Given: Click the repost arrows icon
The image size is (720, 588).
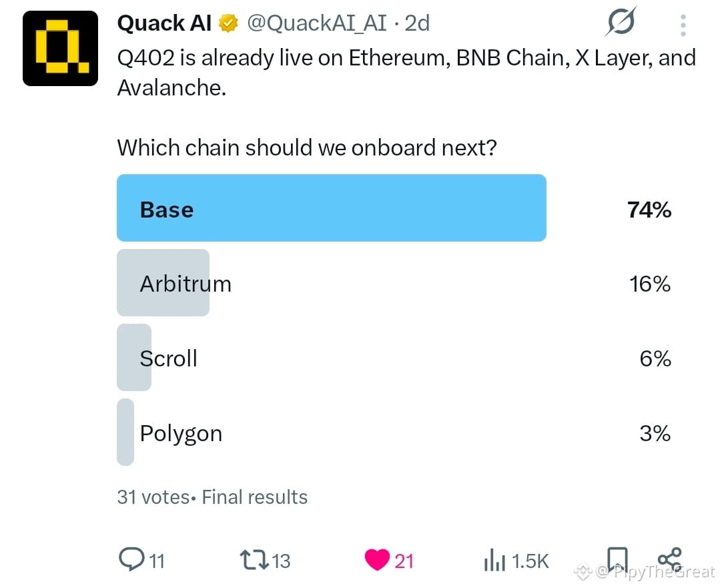Looking at the screenshot, I should (x=254, y=561).
